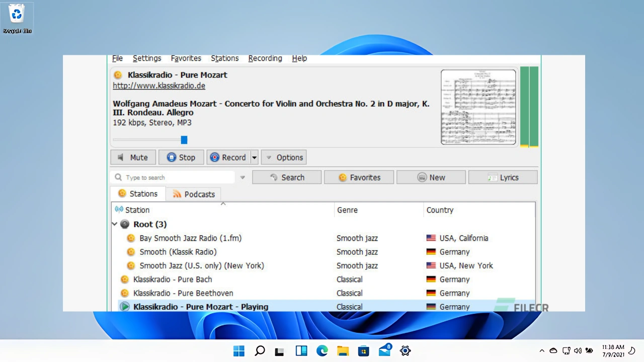The image size is (644, 362).
Task: Open the Help menu
Action: click(299, 58)
